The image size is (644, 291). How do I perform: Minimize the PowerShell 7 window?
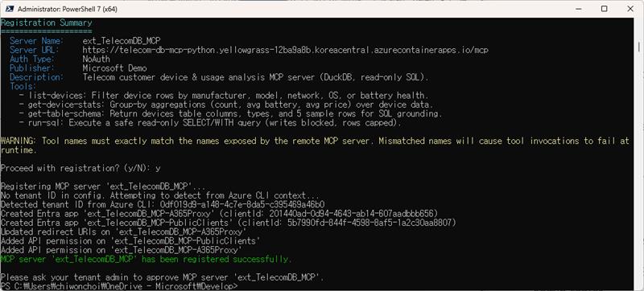coord(578,9)
